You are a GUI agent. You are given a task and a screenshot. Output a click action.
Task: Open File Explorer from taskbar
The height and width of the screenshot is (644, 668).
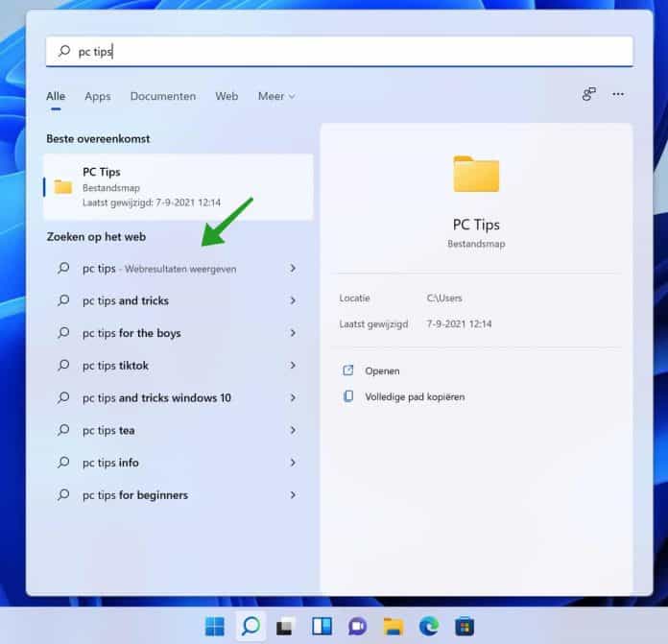pyautogui.click(x=394, y=627)
